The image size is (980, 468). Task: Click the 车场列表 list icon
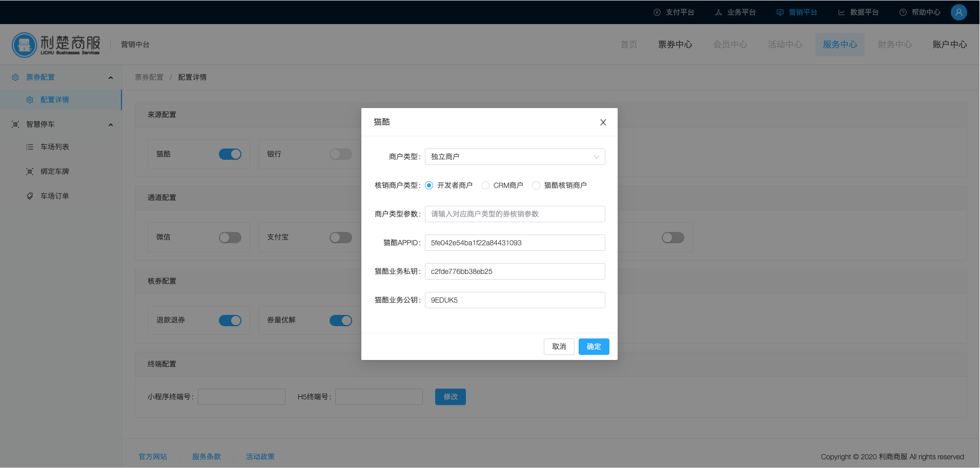[x=30, y=147]
